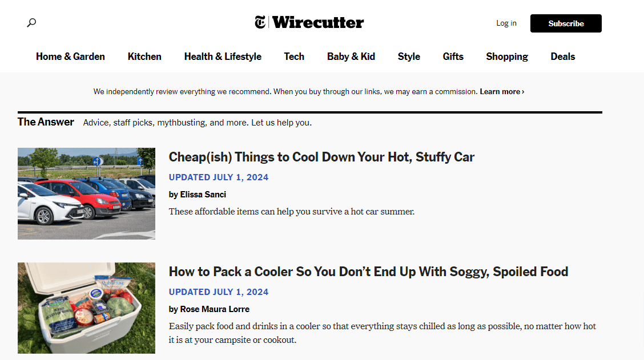Select the Baby & Kid section

[351, 56]
